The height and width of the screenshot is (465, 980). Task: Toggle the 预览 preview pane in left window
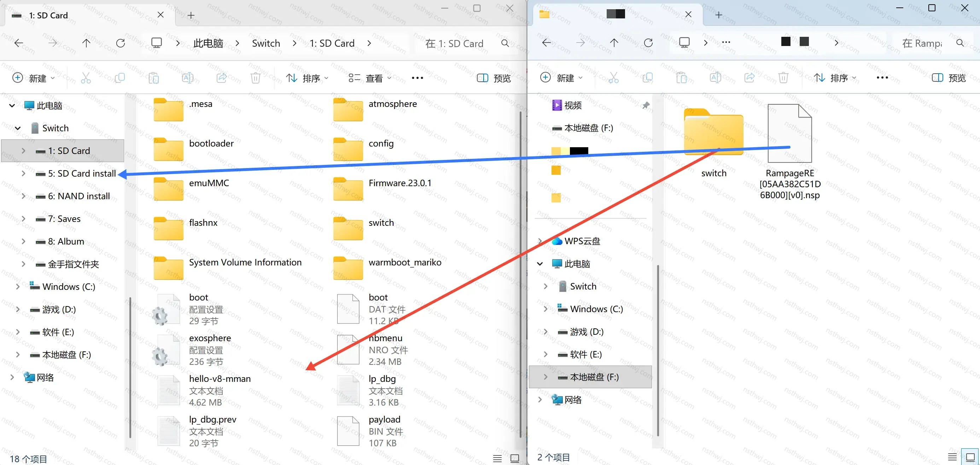[494, 78]
